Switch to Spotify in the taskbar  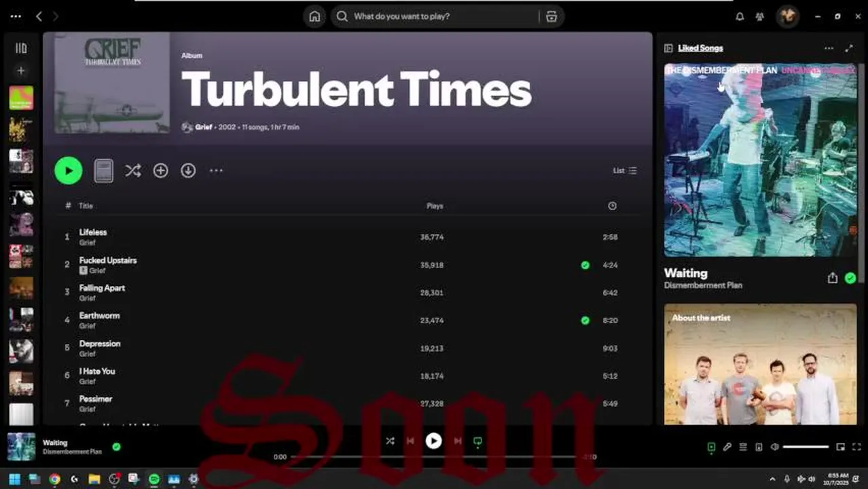154,479
